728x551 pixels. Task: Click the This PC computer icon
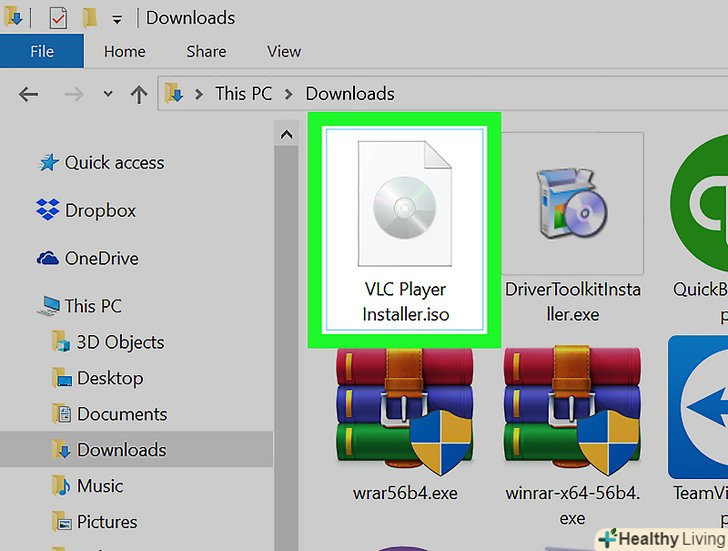[48, 306]
